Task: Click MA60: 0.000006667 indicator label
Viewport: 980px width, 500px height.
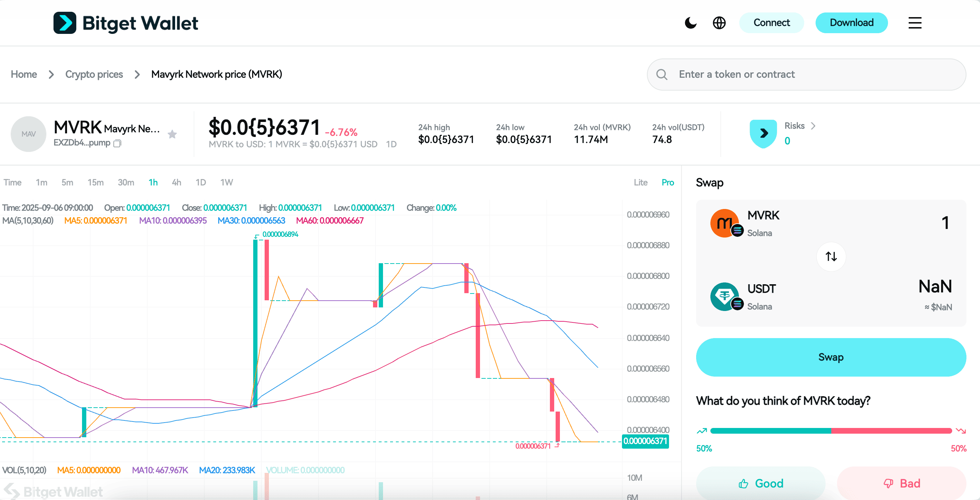Action: [330, 221]
